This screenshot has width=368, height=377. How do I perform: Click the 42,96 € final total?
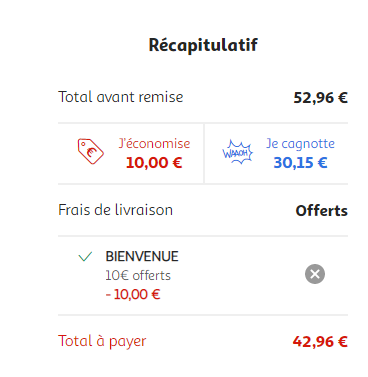point(320,342)
